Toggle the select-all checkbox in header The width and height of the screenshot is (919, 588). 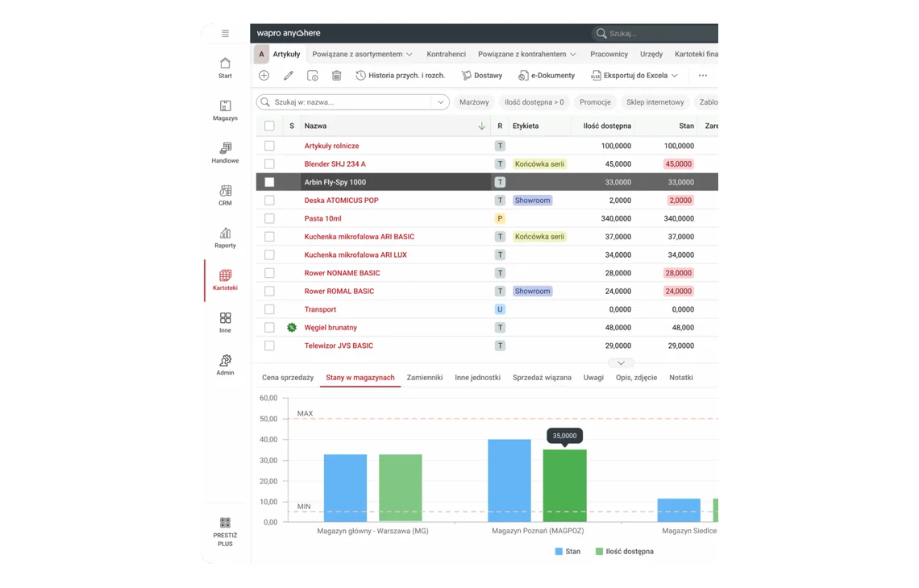[269, 126]
